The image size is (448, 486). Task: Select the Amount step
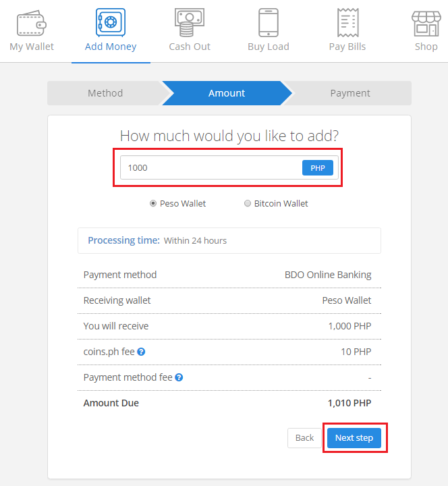227,93
